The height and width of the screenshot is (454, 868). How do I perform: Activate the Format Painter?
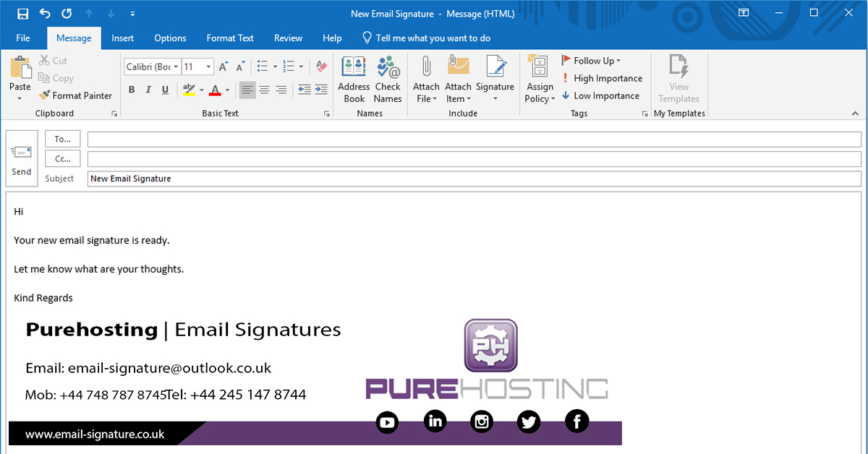point(75,95)
